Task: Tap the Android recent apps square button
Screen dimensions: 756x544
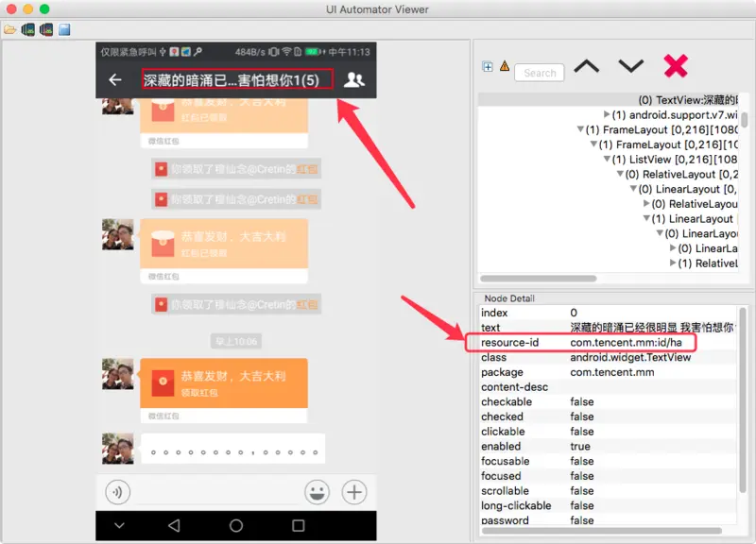Action: [x=299, y=525]
